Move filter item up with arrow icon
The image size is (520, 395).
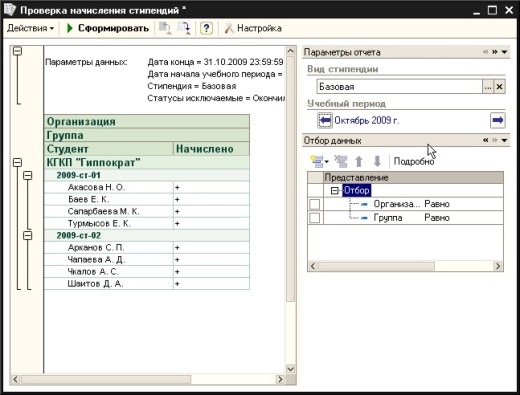coord(359,161)
